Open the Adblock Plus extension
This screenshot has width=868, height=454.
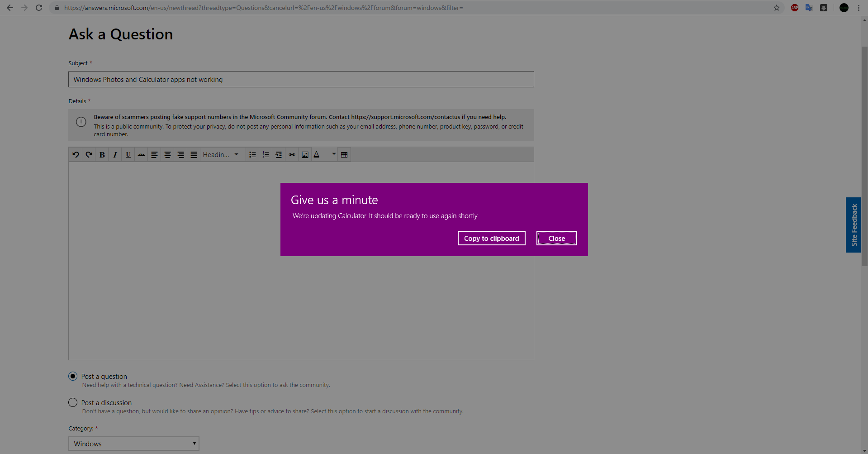(x=795, y=8)
